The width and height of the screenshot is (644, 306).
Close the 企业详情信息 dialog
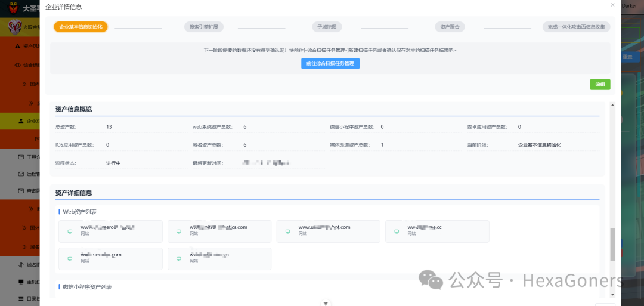[612, 5]
